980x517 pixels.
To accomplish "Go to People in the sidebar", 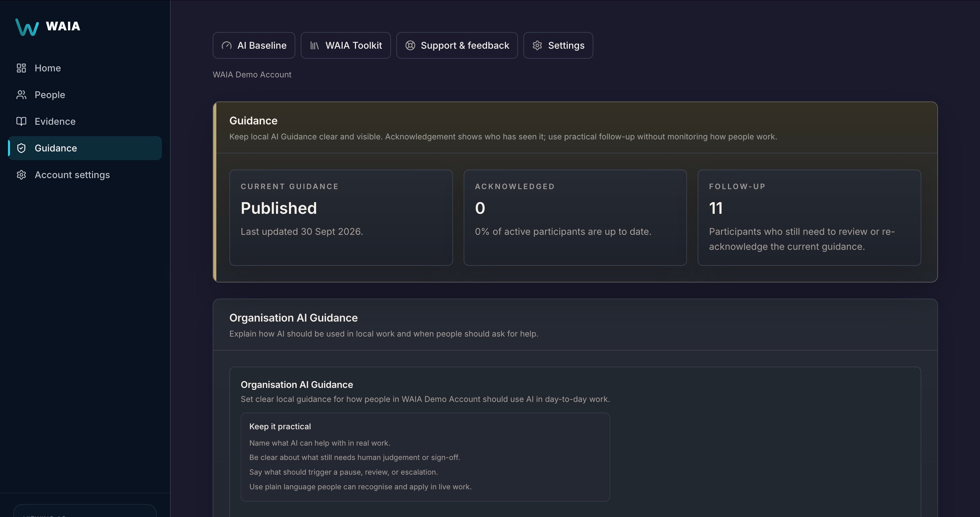I will click(x=85, y=95).
